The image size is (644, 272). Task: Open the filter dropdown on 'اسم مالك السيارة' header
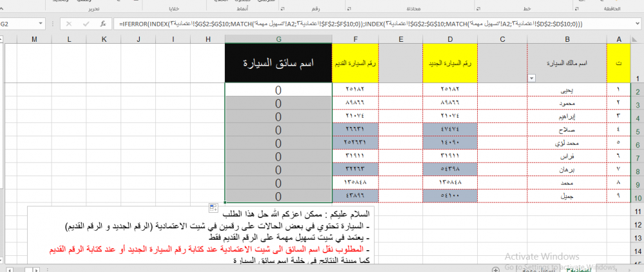point(531,78)
